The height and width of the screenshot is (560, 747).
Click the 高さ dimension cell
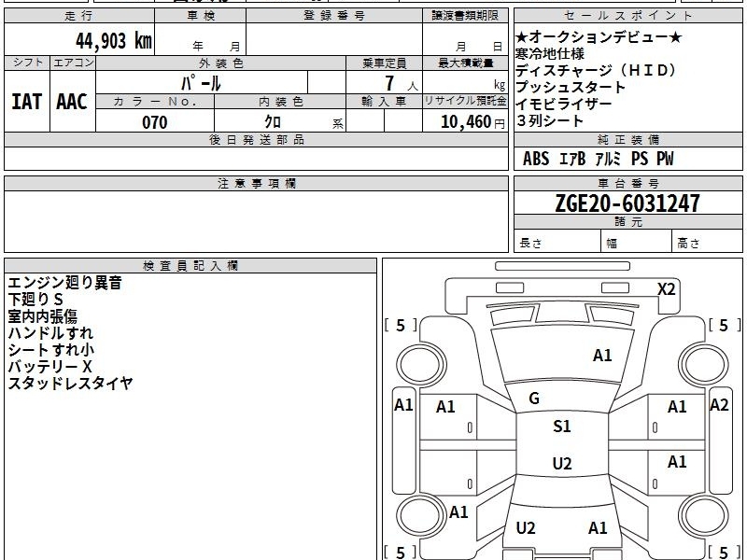point(707,243)
